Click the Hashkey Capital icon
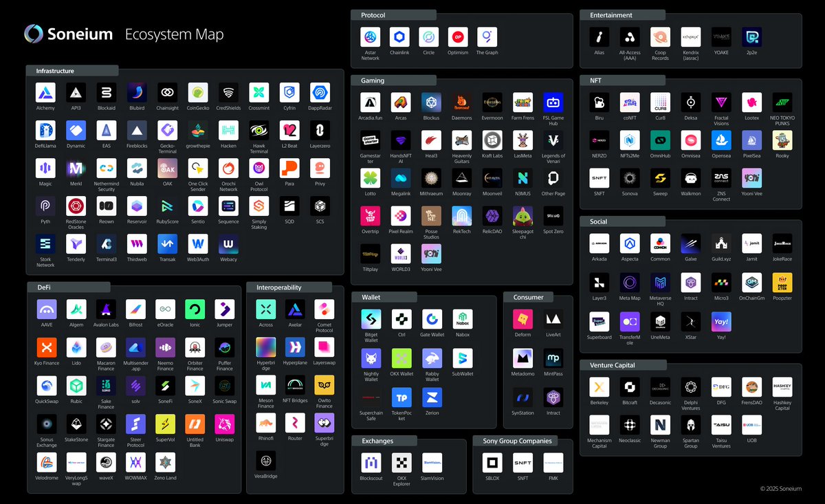The image size is (825, 504). pyautogui.click(x=782, y=387)
